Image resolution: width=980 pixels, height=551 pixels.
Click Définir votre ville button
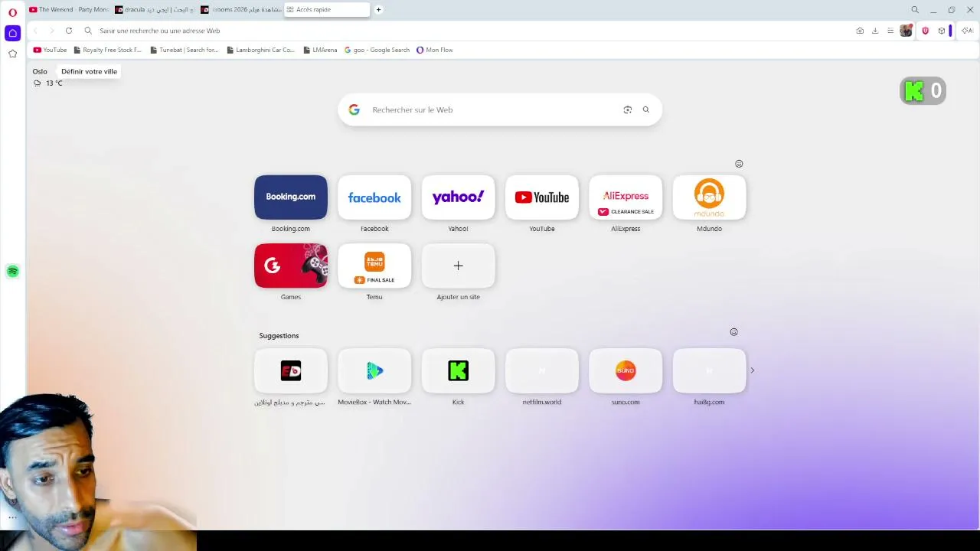coord(89,71)
